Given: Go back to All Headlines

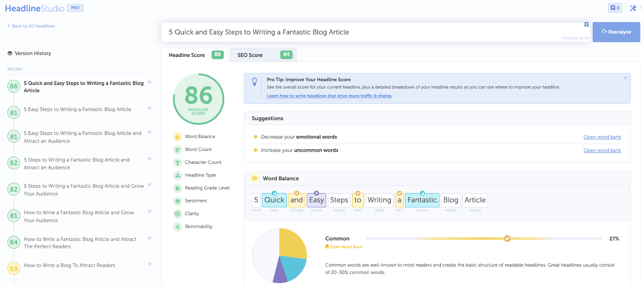Looking at the screenshot, I should (x=31, y=26).
